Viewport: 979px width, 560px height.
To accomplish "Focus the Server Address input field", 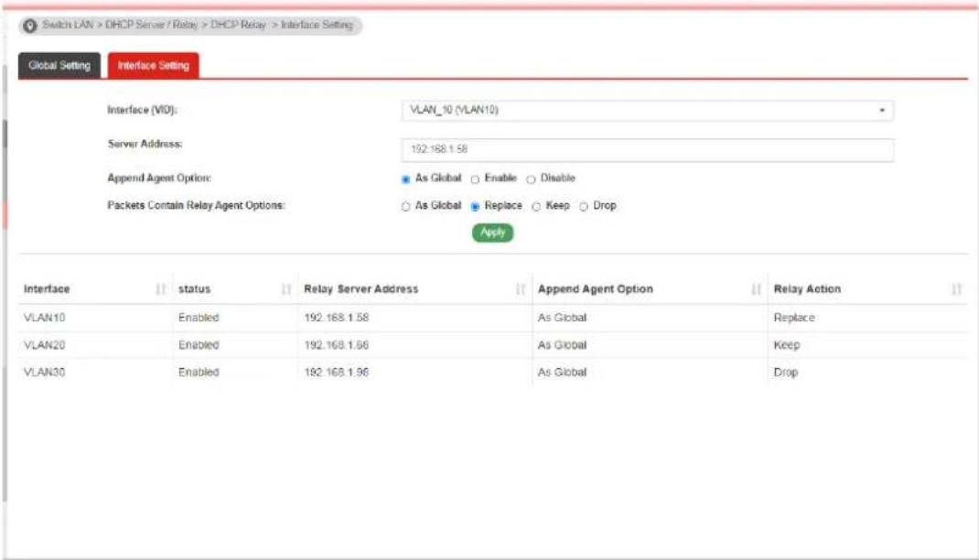I will click(x=648, y=150).
